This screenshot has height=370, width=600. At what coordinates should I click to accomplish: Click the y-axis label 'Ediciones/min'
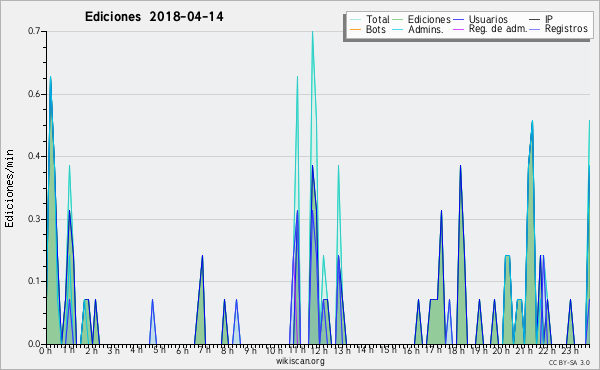[x=9, y=188]
